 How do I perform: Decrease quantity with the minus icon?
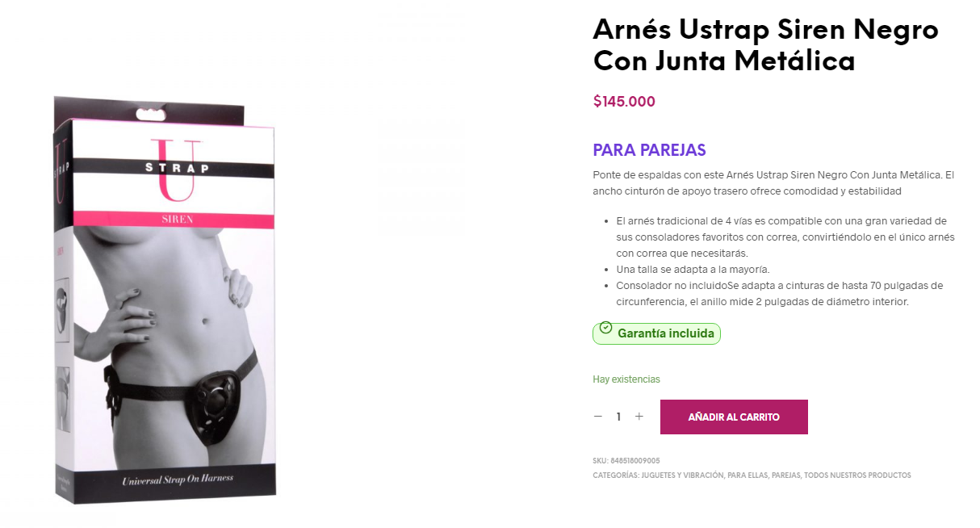598,417
